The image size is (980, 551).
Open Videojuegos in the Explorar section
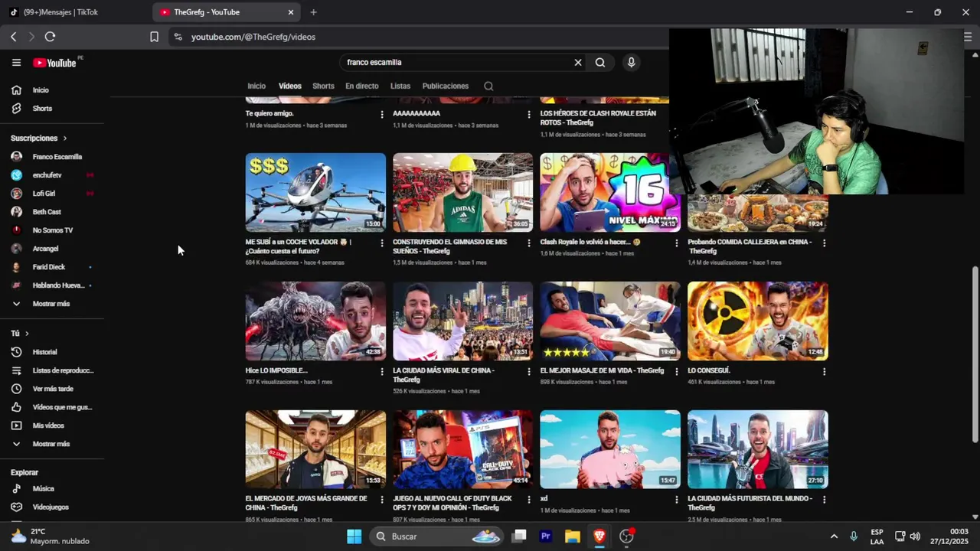tap(52, 507)
